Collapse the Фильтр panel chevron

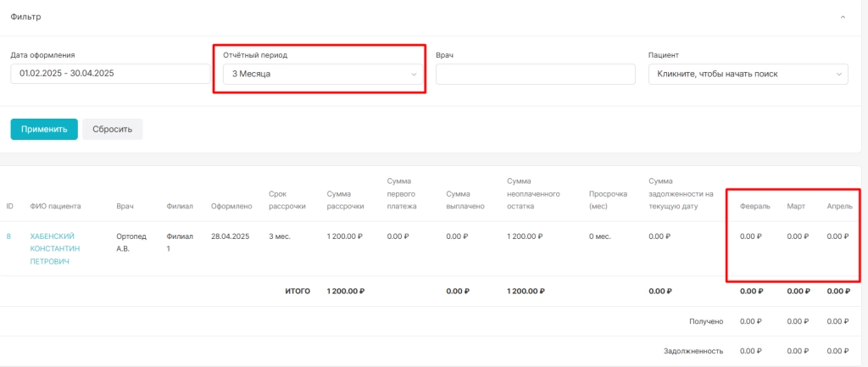click(x=843, y=17)
